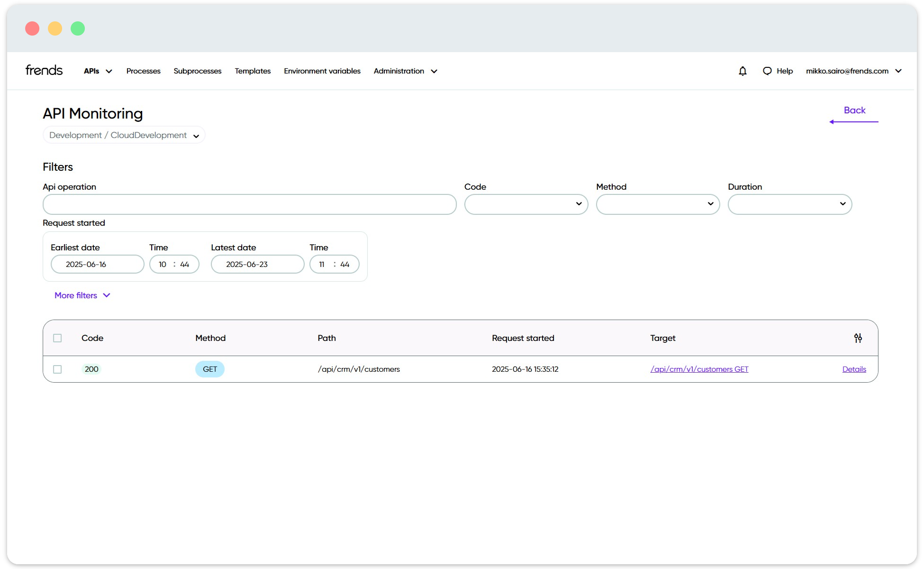The width and height of the screenshot is (924, 569).
Task: Click the Api operation input field
Action: tap(249, 204)
